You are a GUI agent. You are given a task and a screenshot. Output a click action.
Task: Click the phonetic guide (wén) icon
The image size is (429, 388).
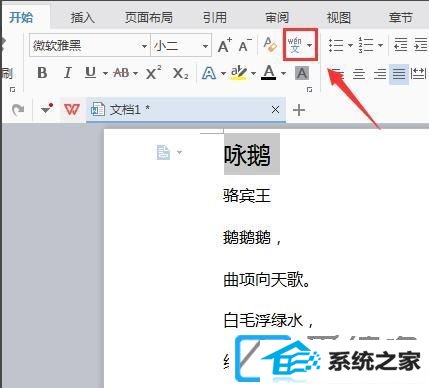coord(294,45)
